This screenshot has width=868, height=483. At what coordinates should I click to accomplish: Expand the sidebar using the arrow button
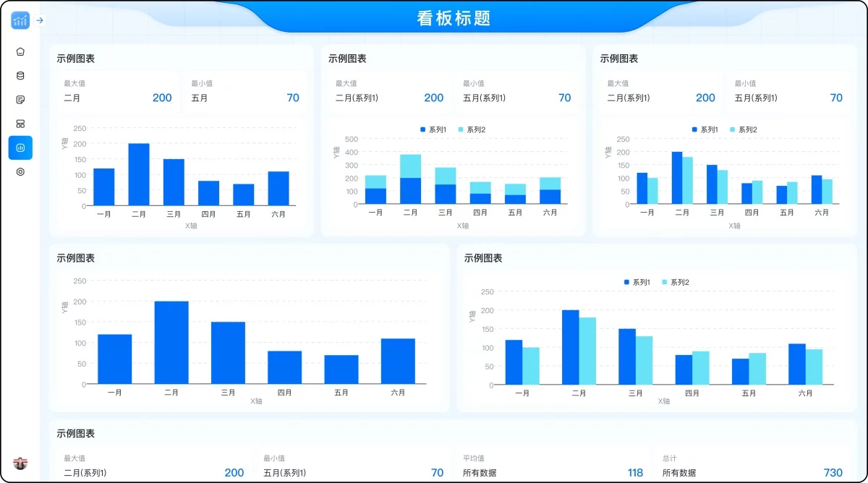coord(40,20)
